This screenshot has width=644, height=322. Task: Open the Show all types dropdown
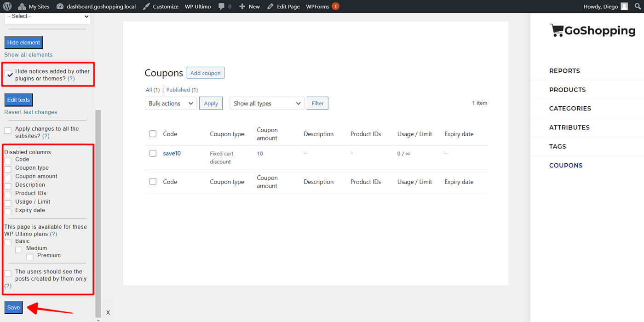point(266,103)
